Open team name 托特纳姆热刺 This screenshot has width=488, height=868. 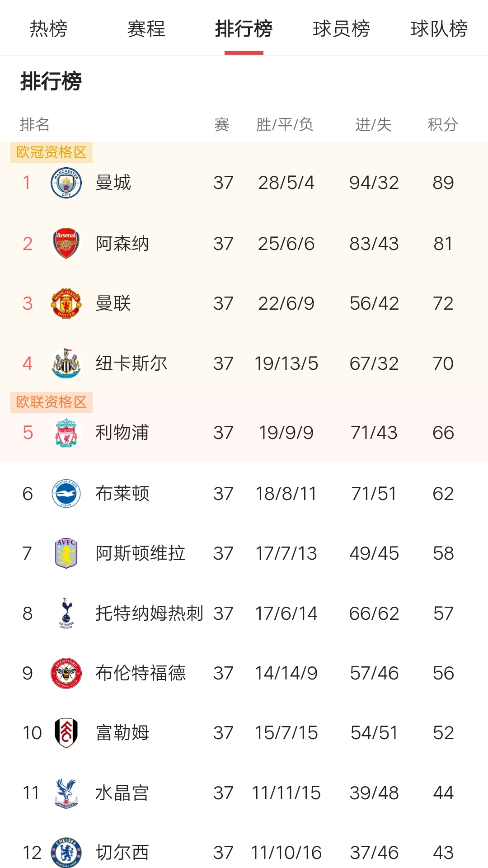pos(149,613)
